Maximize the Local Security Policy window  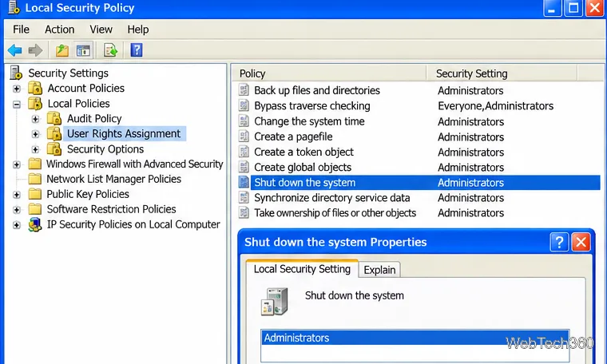click(x=573, y=8)
